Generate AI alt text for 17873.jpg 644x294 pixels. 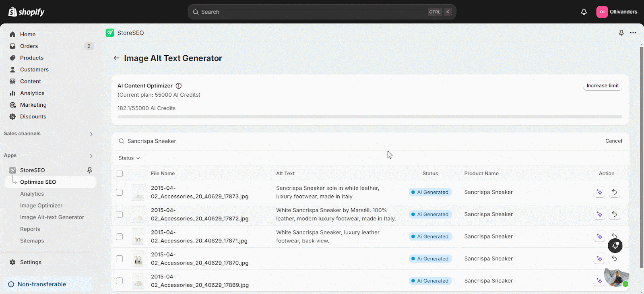599,192
